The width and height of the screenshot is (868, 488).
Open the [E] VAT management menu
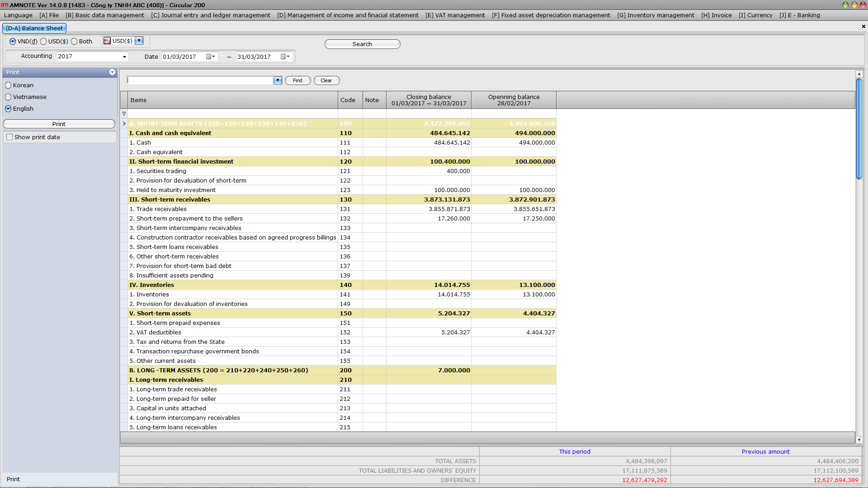pos(455,15)
